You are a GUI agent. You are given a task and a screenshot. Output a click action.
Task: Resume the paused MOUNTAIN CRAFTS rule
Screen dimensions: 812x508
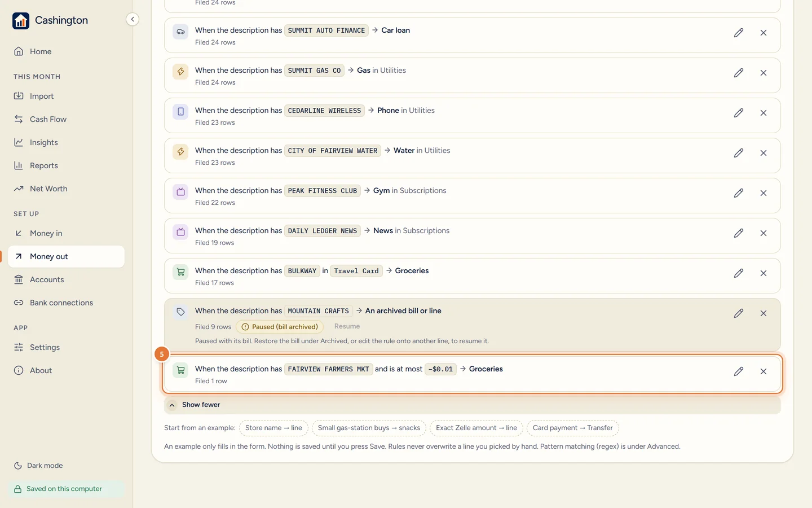pyautogui.click(x=347, y=326)
